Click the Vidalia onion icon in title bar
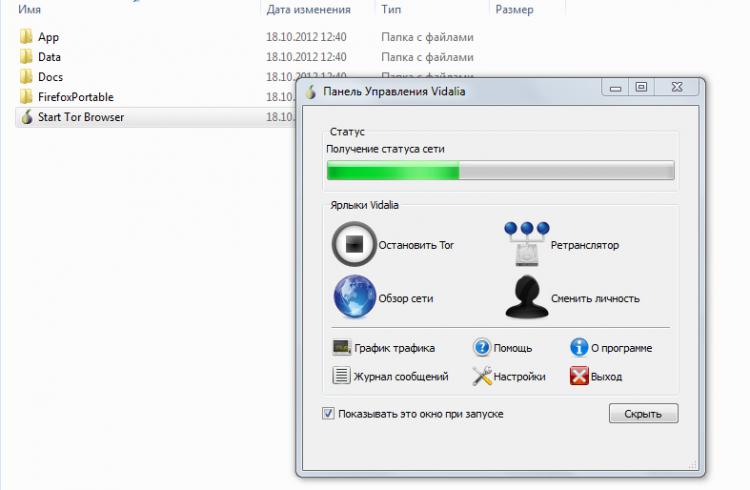750x490 pixels. click(x=311, y=91)
